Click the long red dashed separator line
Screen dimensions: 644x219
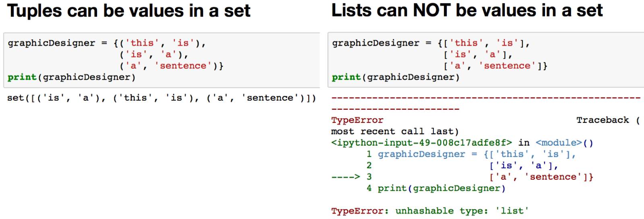[x=485, y=98]
